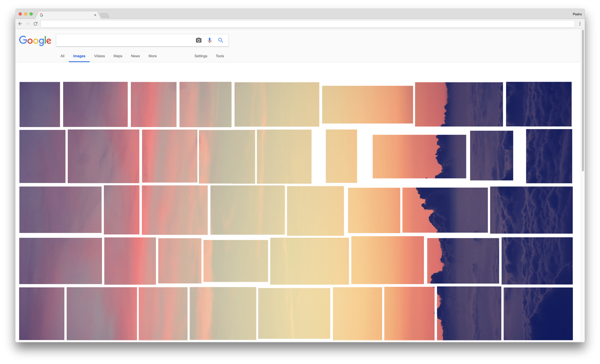Click the Google logo

click(35, 40)
